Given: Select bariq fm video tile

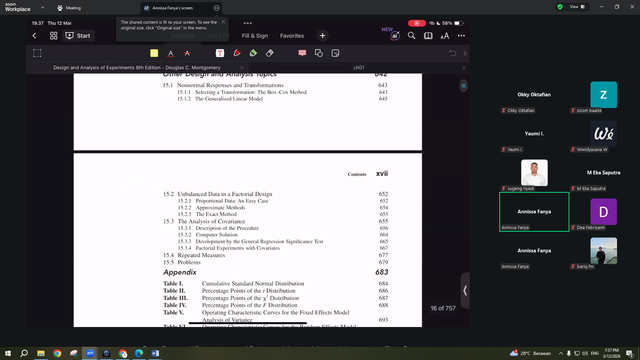Looking at the screenshot, I should pos(604,251).
